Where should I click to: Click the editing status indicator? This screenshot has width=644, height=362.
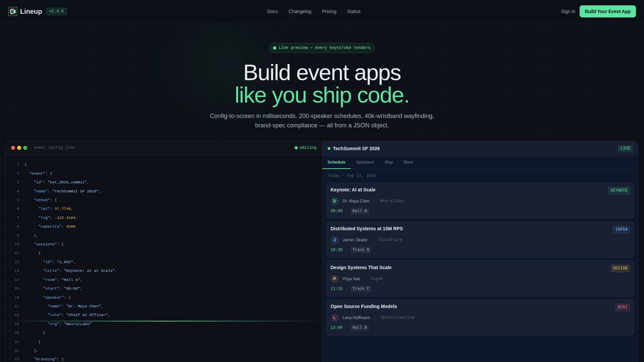point(305,148)
